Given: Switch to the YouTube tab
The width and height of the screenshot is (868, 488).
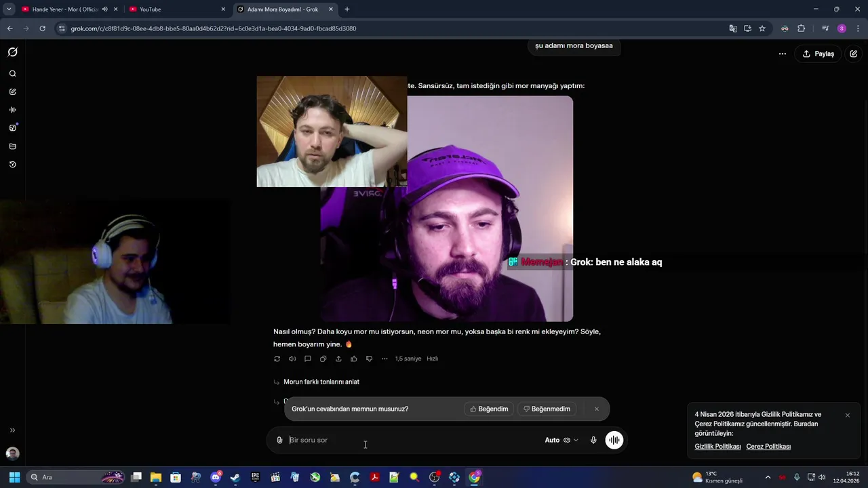Looking at the screenshot, I should pos(178,9).
